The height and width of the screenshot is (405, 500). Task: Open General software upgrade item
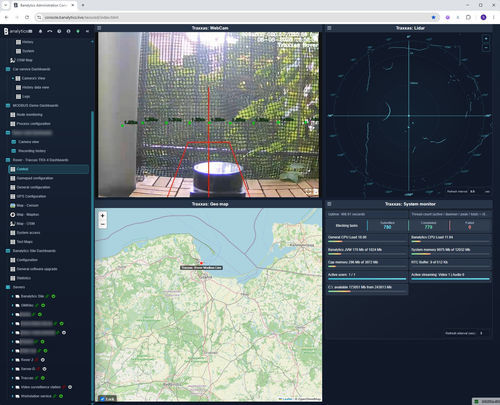pyautogui.click(x=37, y=269)
